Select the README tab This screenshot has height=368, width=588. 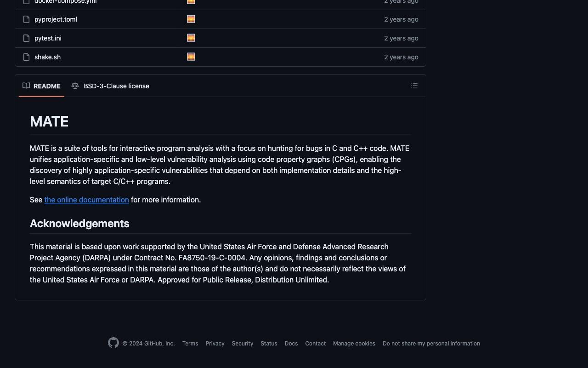click(x=41, y=86)
